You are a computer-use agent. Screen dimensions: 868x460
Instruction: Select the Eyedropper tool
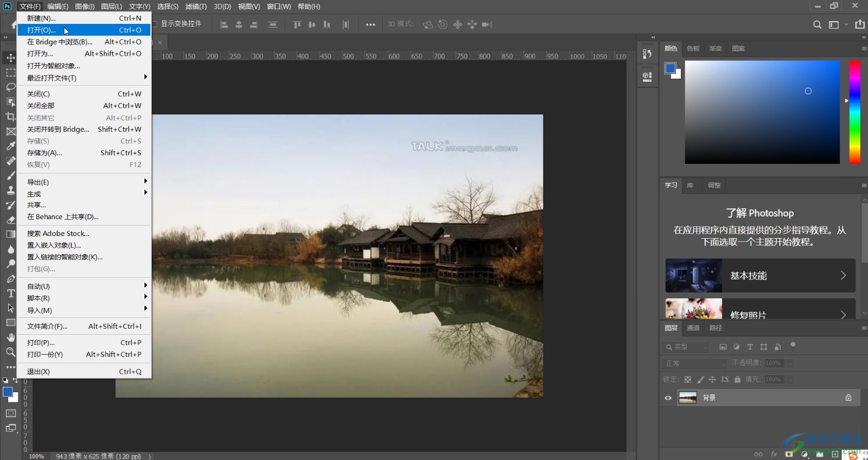coord(10,146)
